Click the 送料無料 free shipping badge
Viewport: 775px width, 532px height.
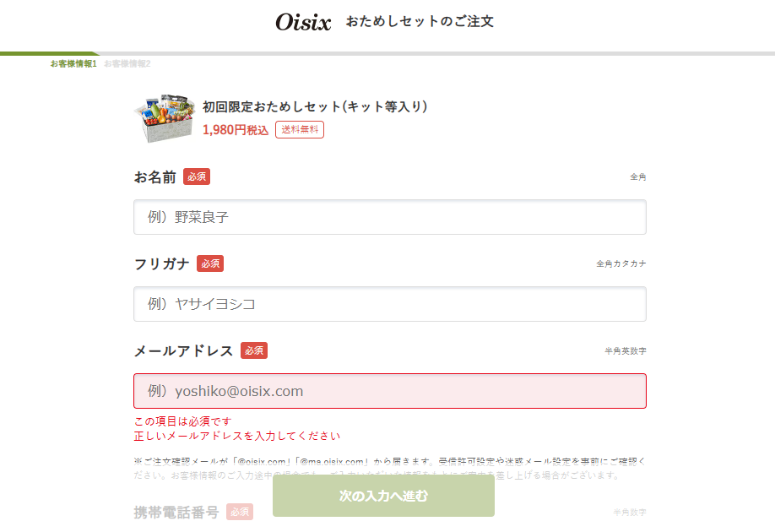pos(300,129)
